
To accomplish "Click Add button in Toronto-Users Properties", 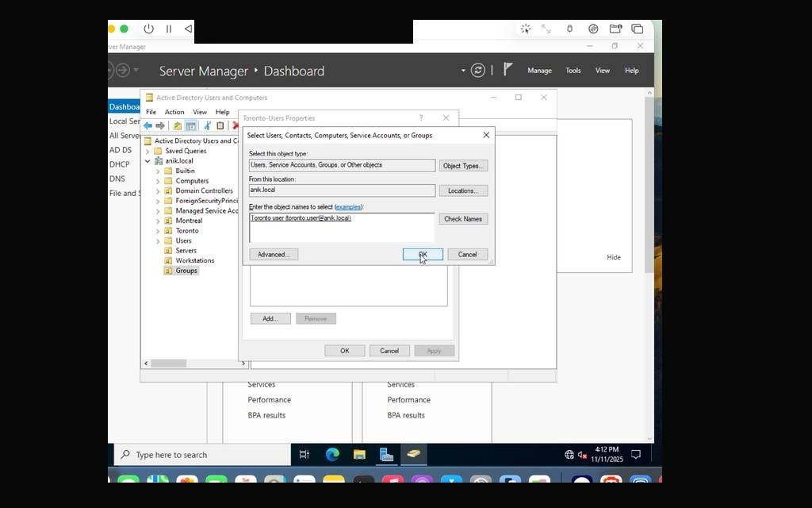I will pyautogui.click(x=270, y=319).
